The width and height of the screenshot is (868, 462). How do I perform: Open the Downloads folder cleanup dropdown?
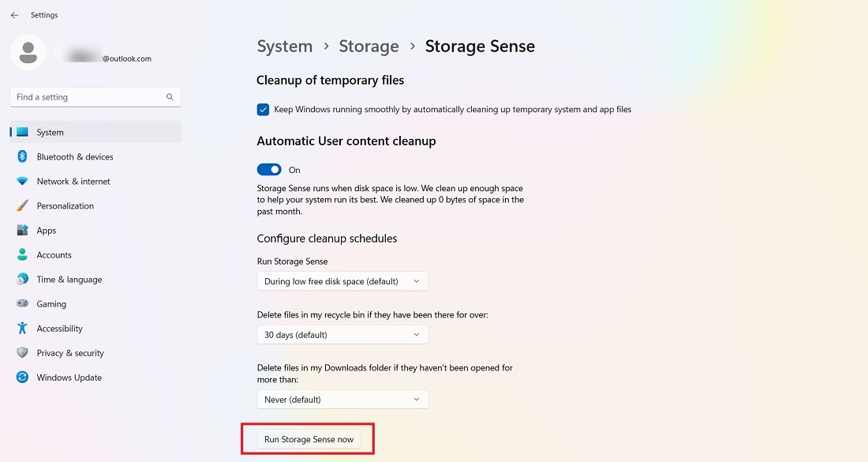(342, 399)
